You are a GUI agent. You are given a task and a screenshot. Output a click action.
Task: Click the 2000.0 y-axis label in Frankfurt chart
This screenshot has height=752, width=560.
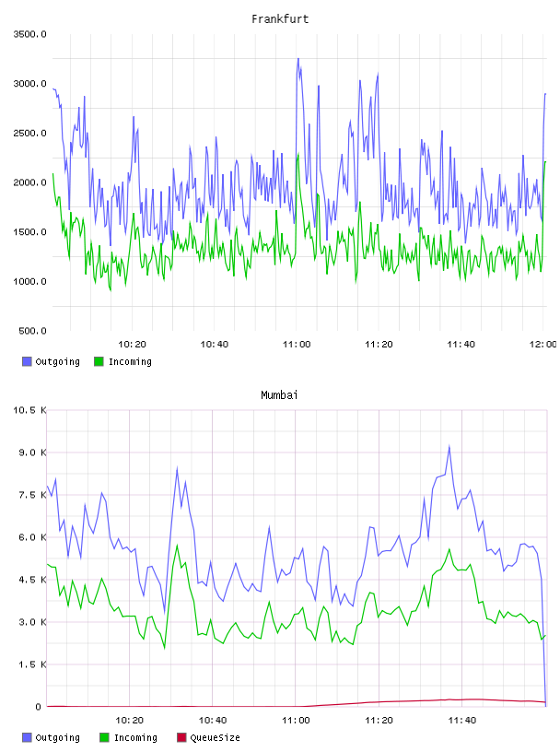coord(29,182)
